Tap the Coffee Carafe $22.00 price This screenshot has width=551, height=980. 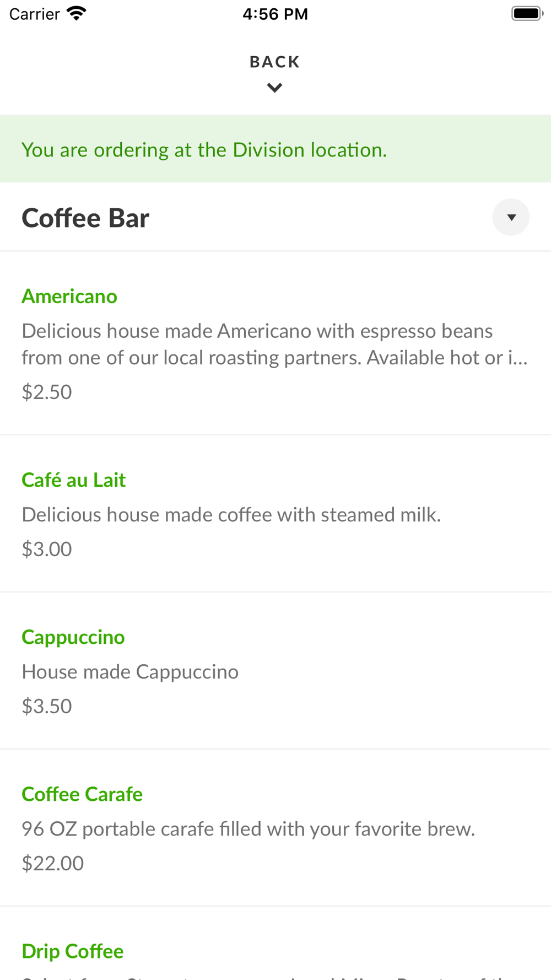pos(53,863)
